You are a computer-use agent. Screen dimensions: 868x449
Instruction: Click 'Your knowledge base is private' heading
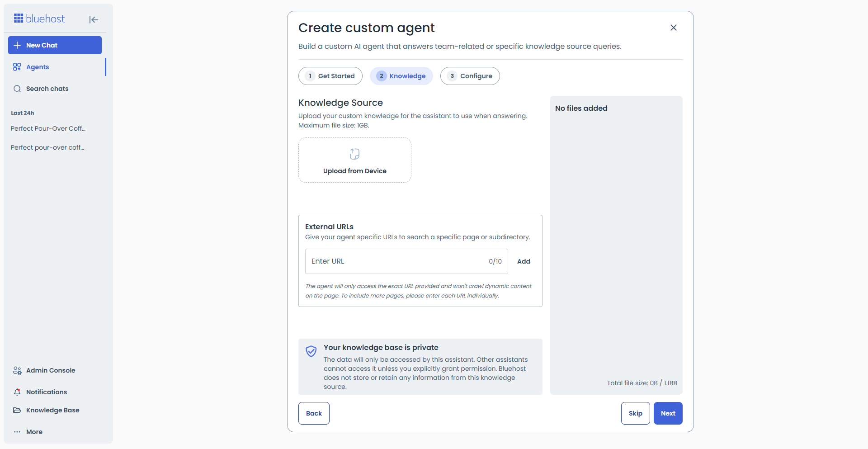[x=381, y=347]
